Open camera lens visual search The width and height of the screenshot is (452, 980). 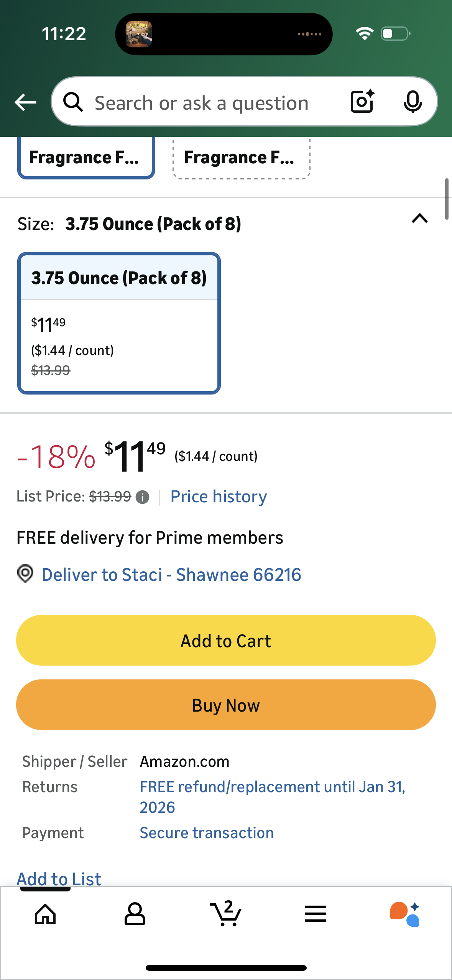coord(362,102)
